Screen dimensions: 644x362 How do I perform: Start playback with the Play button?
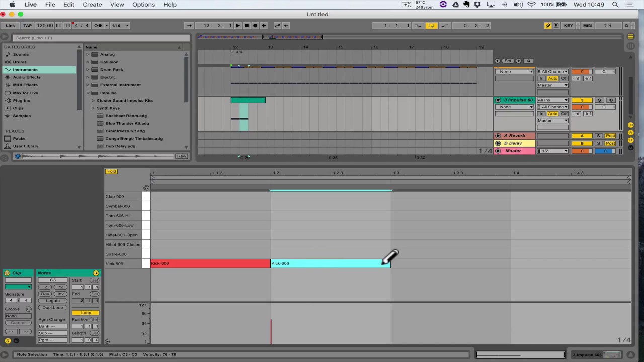[x=238, y=26]
